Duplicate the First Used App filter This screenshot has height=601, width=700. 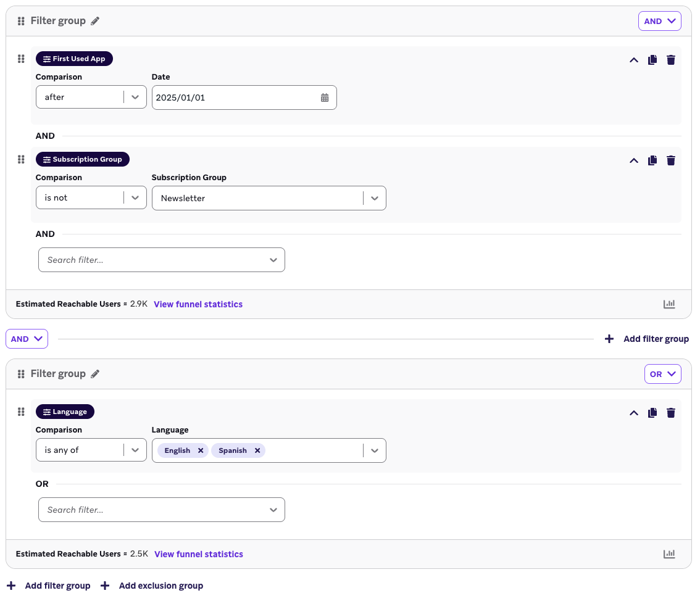[652, 60]
